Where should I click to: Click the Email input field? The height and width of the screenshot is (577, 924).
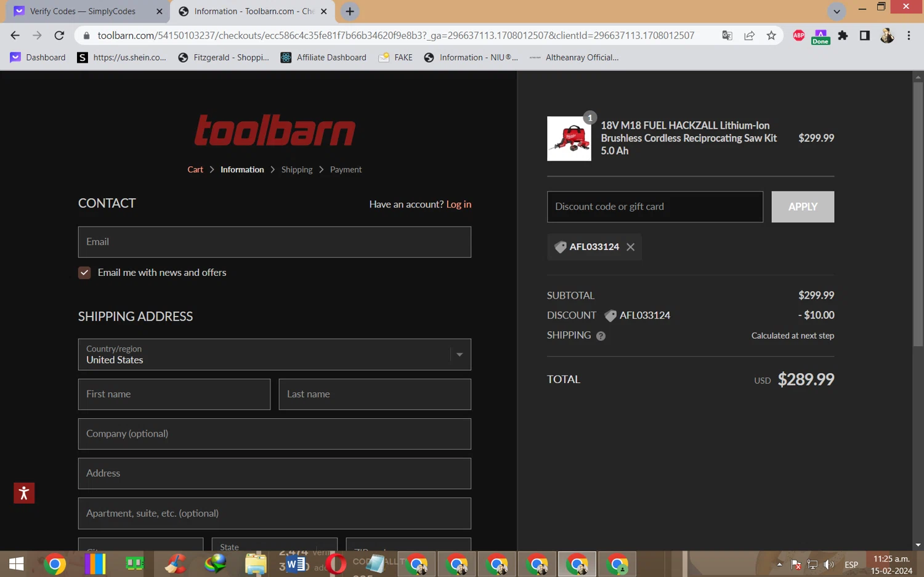[x=275, y=242]
